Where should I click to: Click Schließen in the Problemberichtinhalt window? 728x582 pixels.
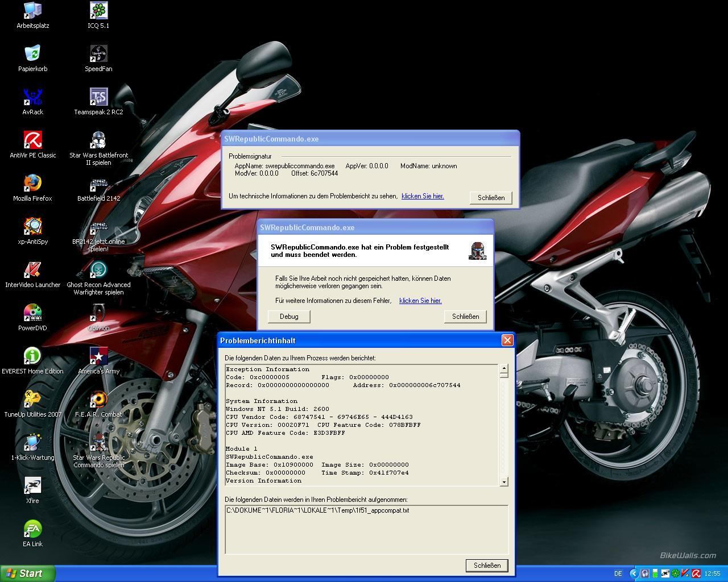pos(487,566)
